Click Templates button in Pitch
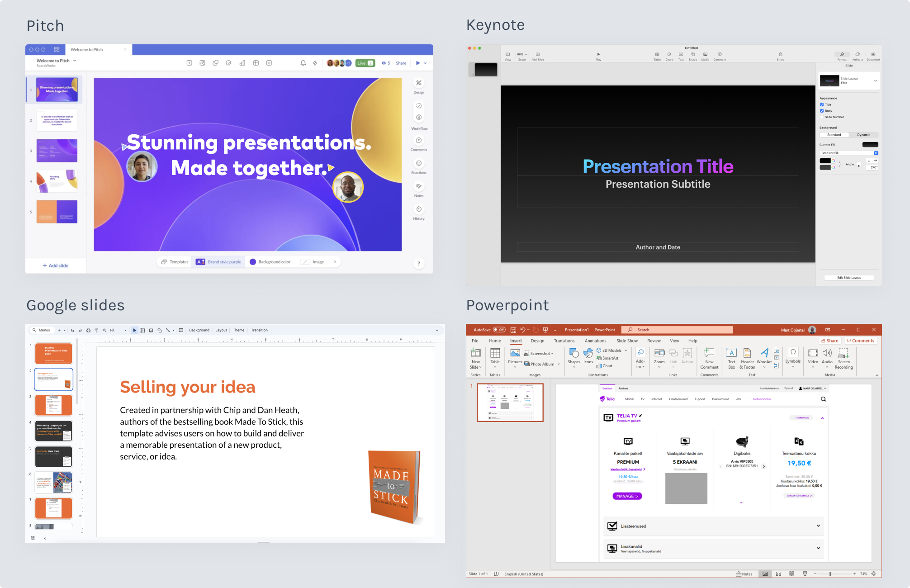The width and height of the screenshot is (910, 588). click(175, 262)
